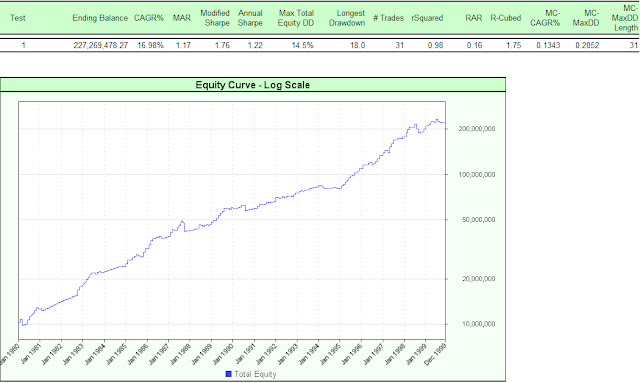Click the MC-CAGR value 0.1343
The image size is (640, 383).
[548, 45]
